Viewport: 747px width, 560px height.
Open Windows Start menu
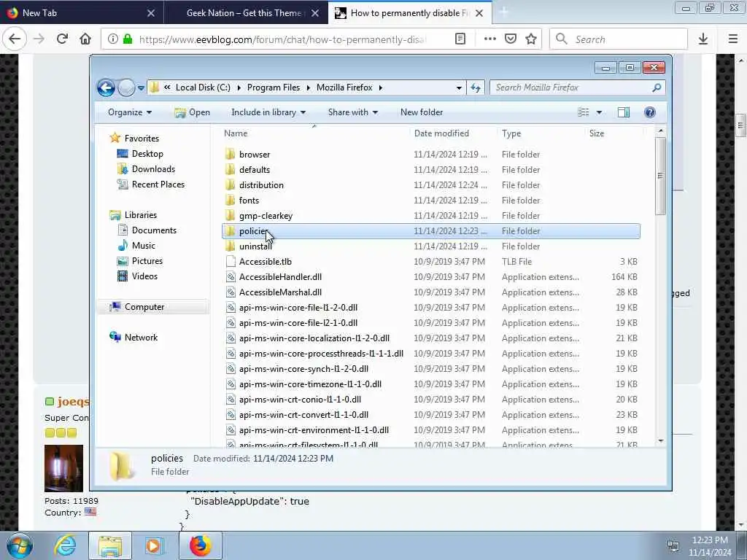[x=20, y=545]
